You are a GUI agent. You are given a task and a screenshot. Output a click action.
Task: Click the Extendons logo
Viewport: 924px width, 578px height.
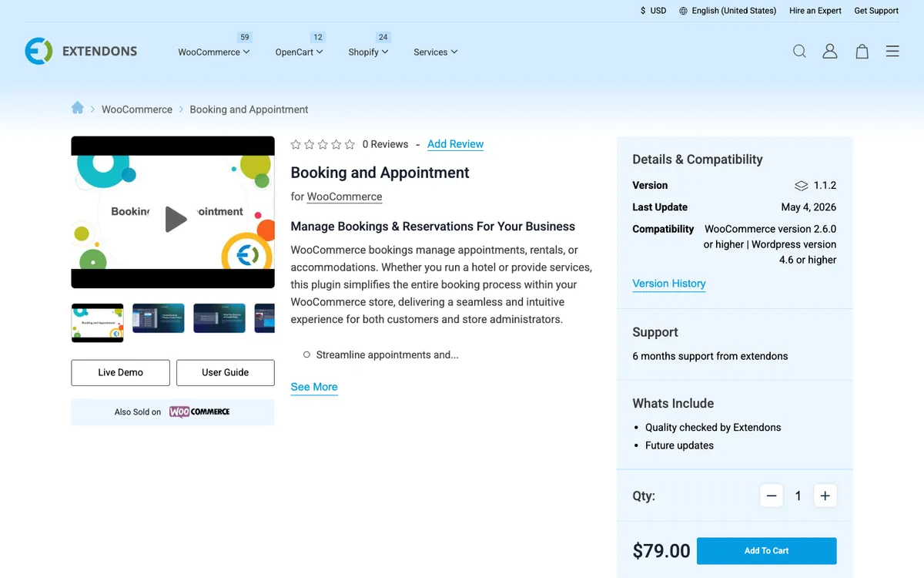point(81,52)
